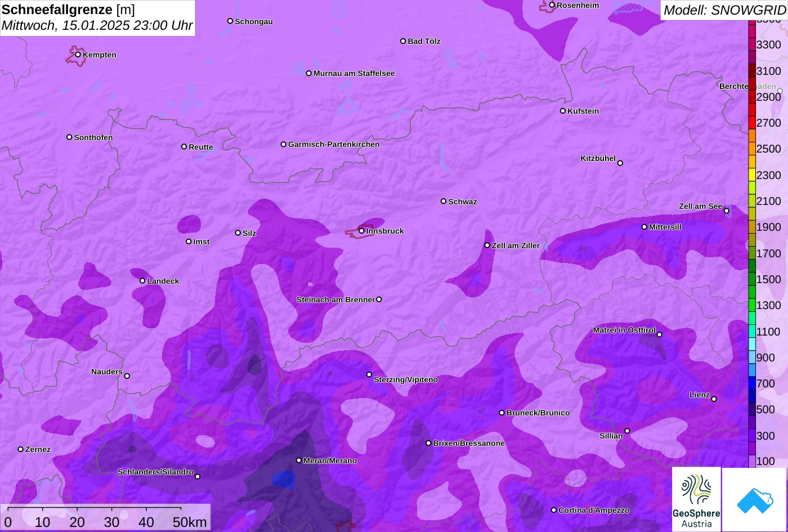Select the Schwaz marker dot
This screenshot has width=788, height=532.
444,201
